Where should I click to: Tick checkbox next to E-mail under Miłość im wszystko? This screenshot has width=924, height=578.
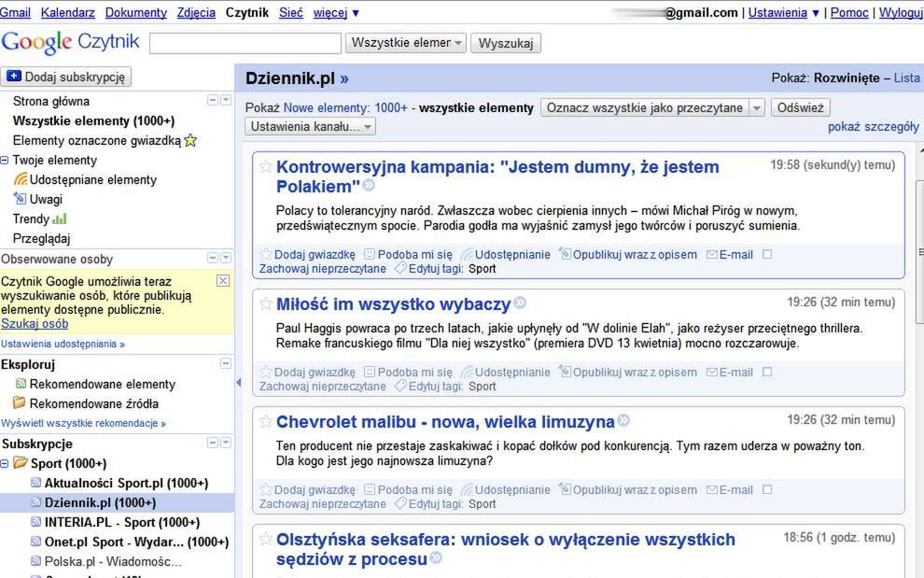point(767,372)
